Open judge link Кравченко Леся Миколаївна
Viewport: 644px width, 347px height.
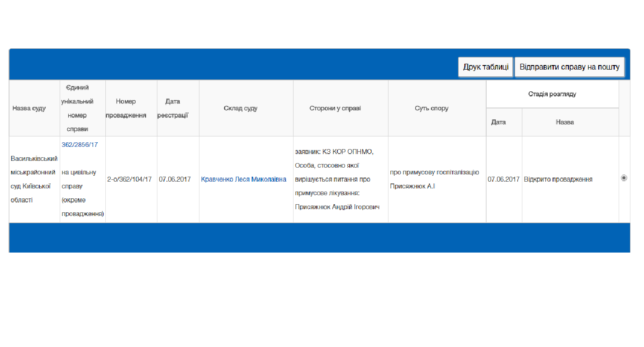point(243,179)
